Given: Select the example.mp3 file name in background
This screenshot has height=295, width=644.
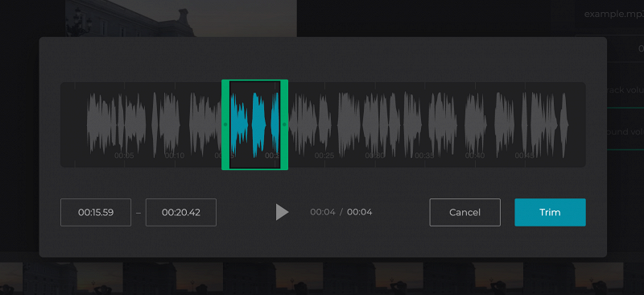Looking at the screenshot, I should point(614,14).
